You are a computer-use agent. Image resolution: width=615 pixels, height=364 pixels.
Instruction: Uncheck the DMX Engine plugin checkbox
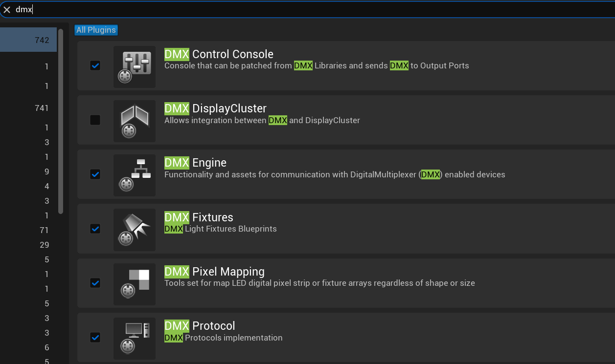[95, 174]
